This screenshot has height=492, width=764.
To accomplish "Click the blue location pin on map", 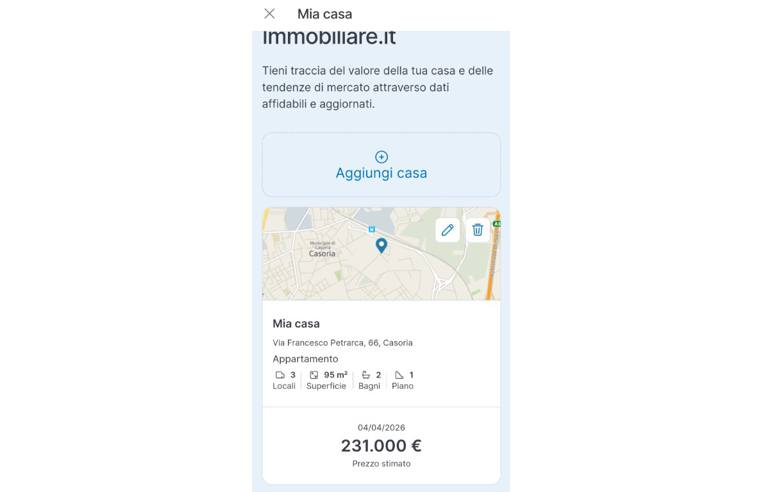I will (x=381, y=245).
